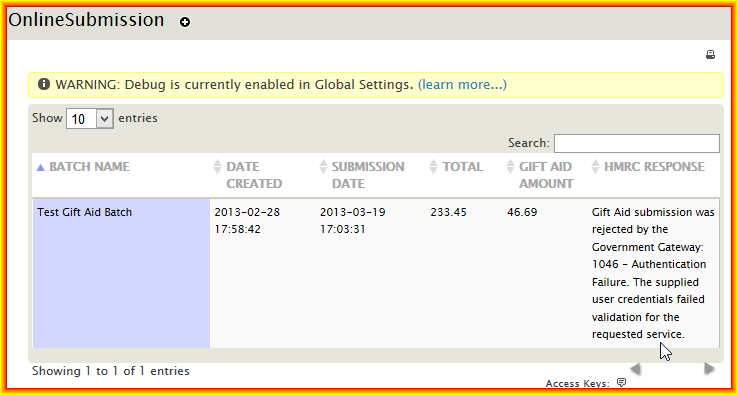
Task: Click the HMRC response rejection text
Action: (x=653, y=273)
